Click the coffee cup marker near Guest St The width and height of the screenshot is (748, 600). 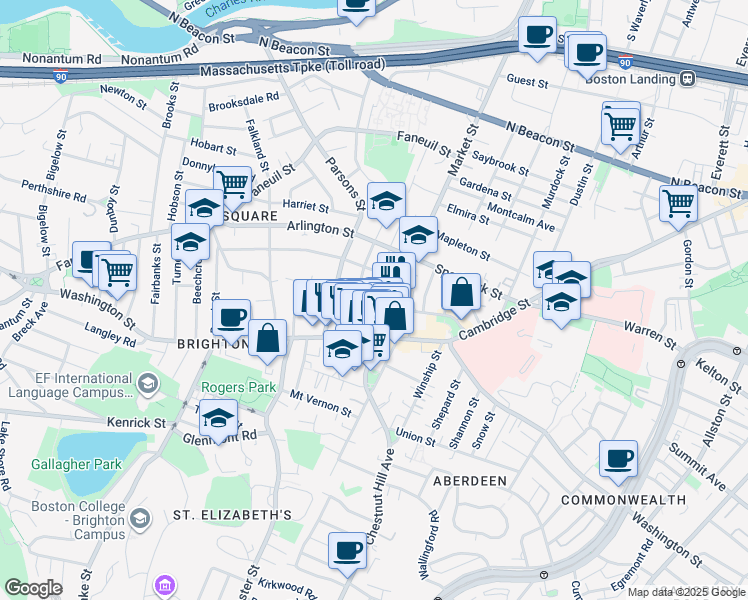(537, 35)
